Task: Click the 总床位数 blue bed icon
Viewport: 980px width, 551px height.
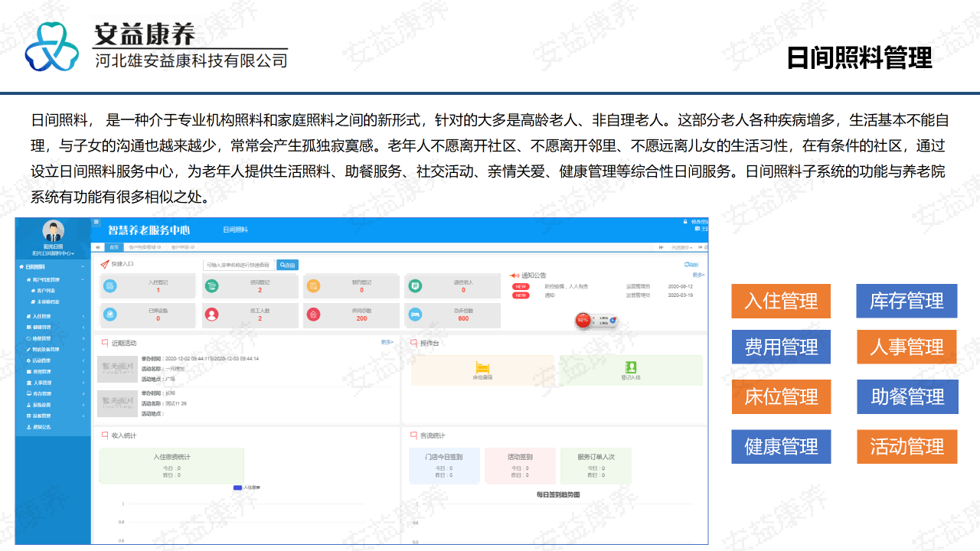Action: [x=415, y=314]
